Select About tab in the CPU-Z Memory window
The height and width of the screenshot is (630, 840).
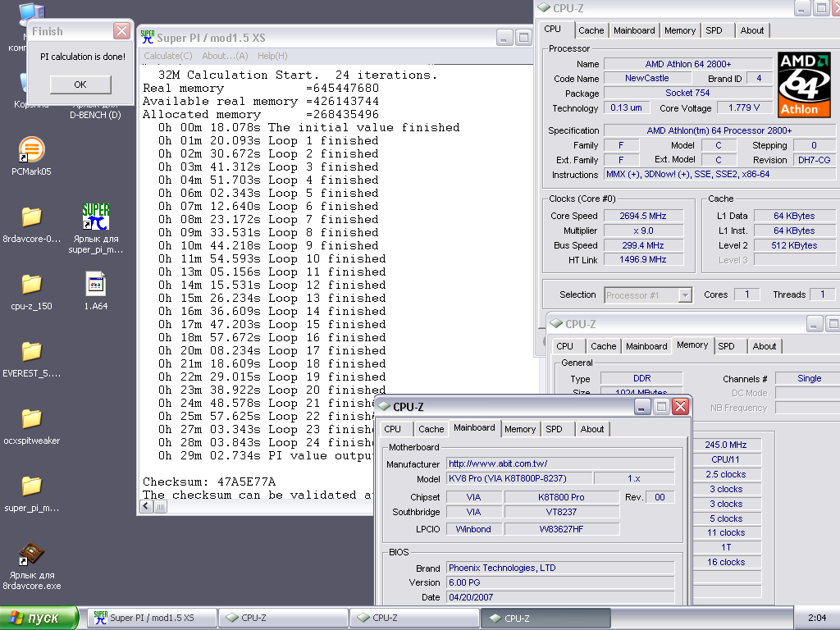(x=765, y=346)
